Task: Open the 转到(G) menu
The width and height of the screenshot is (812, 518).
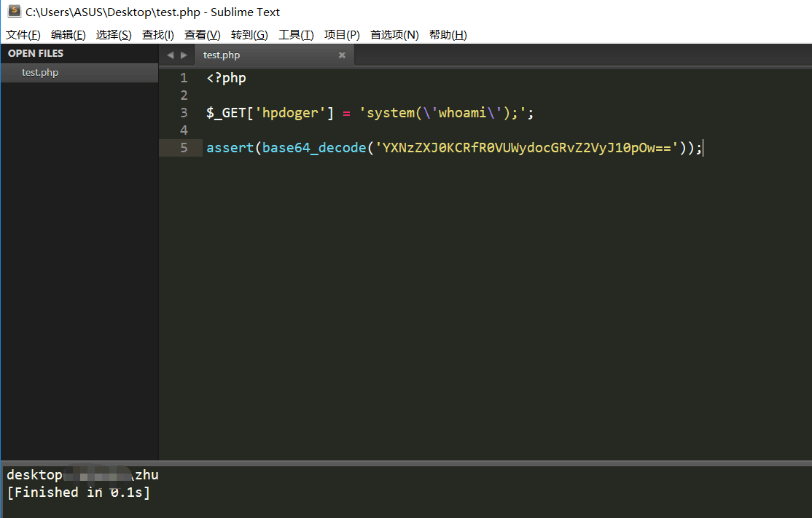Action: 249,35
